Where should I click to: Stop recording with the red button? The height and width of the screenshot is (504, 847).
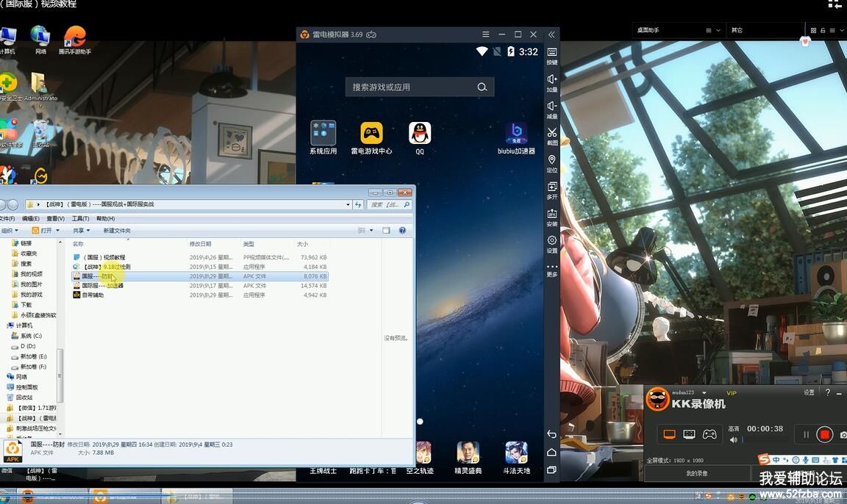(x=824, y=434)
